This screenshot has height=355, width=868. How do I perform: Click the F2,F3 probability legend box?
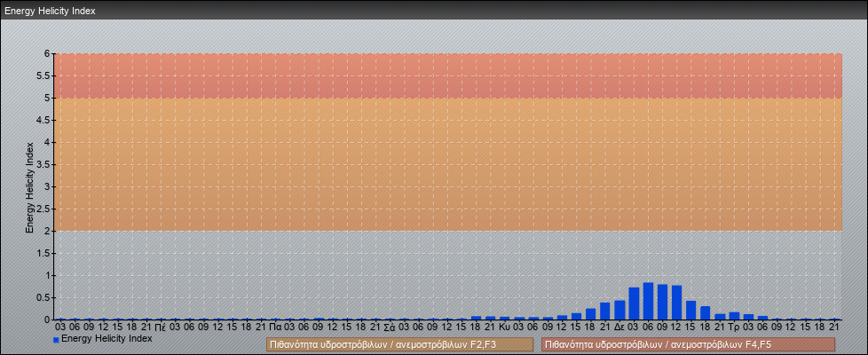coord(399,344)
